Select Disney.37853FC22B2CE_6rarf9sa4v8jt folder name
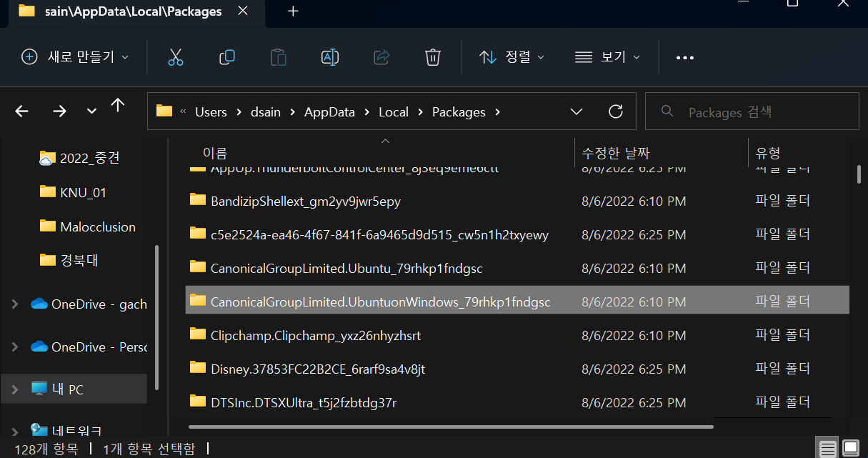This screenshot has height=458, width=868. pyautogui.click(x=318, y=369)
